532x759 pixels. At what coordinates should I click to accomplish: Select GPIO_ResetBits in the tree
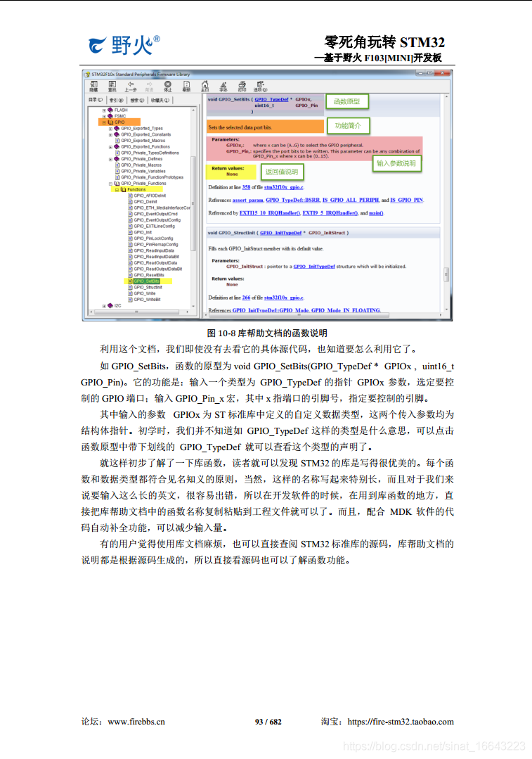[149, 275]
